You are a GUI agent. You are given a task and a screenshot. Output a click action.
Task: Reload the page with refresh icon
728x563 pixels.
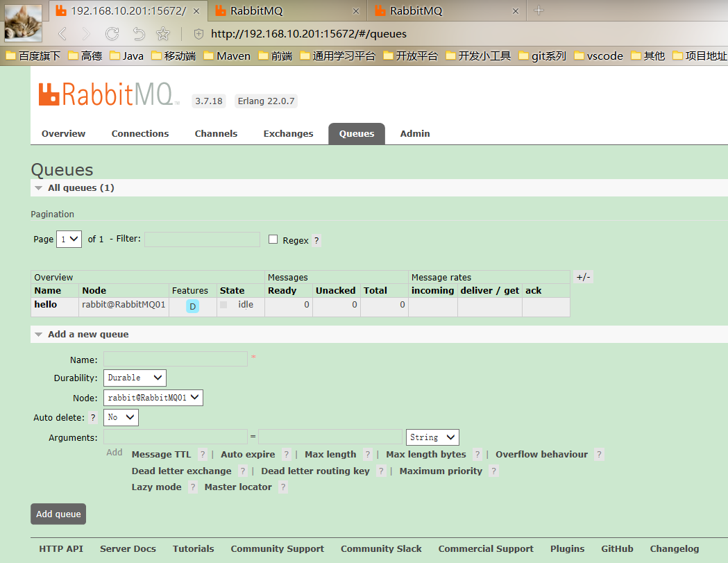[x=112, y=33]
